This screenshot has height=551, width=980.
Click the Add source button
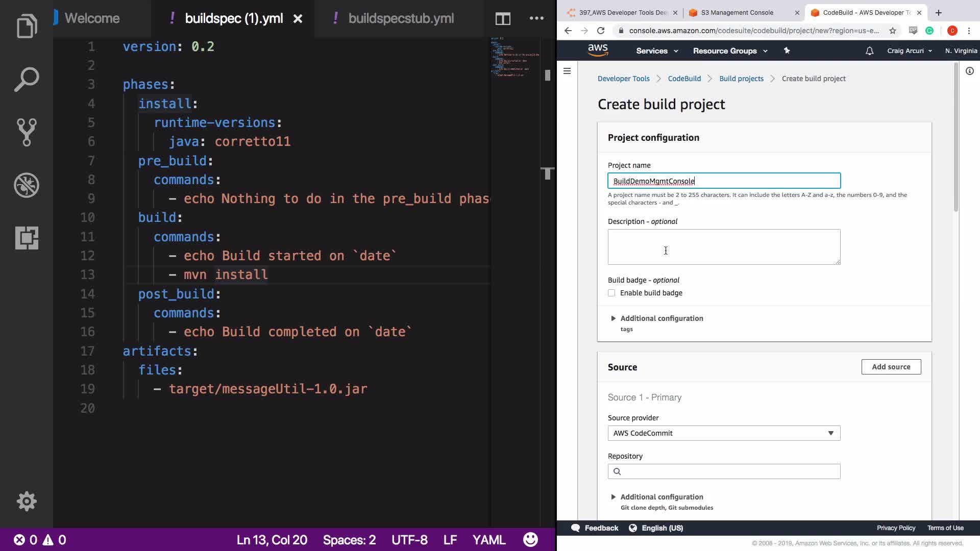891,367
